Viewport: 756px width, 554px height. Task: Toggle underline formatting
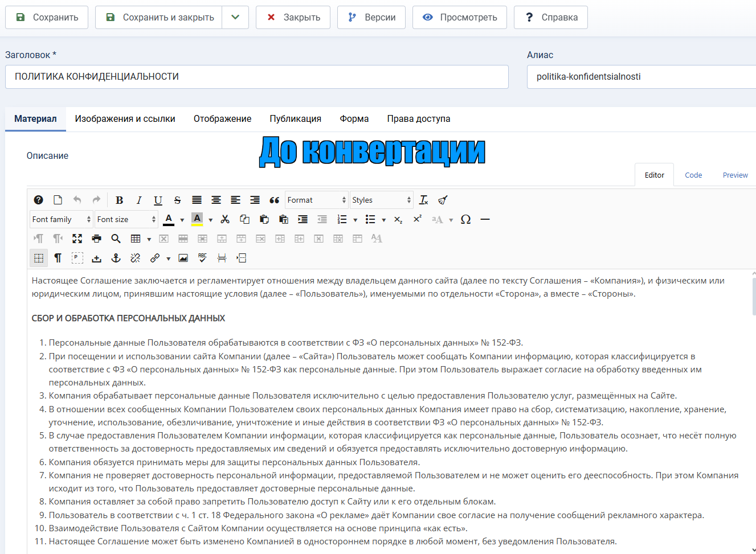point(158,200)
